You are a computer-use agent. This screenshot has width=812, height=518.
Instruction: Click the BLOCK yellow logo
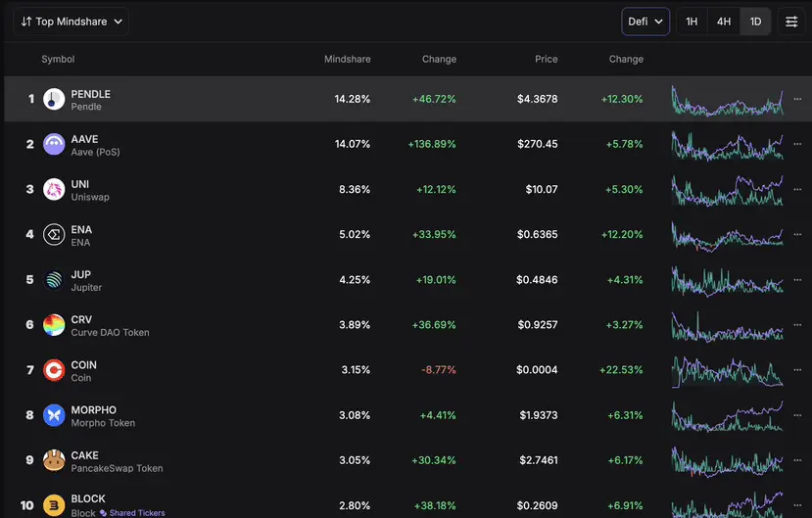54,505
